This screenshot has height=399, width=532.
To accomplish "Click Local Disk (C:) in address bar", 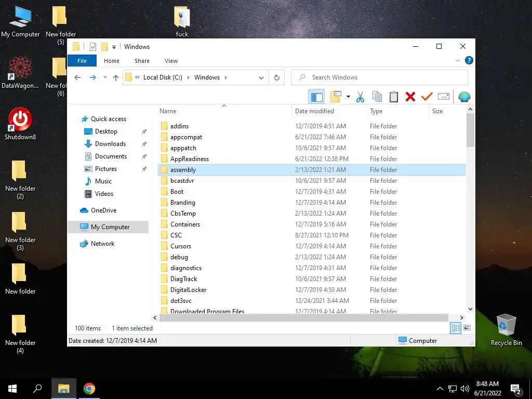I will [x=163, y=77].
